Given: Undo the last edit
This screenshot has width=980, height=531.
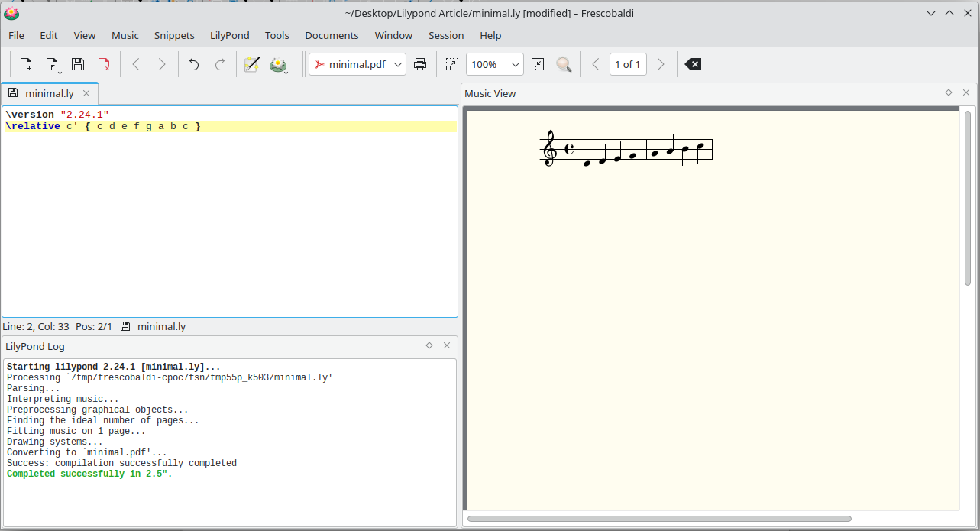Looking at the screenshot, I should tap(194, 65).
